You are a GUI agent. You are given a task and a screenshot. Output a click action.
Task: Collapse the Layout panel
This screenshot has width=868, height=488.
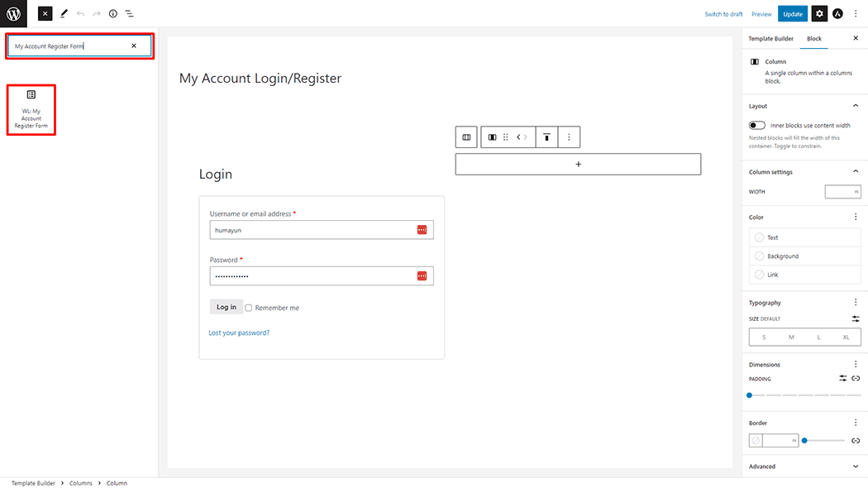coord(855,105)
